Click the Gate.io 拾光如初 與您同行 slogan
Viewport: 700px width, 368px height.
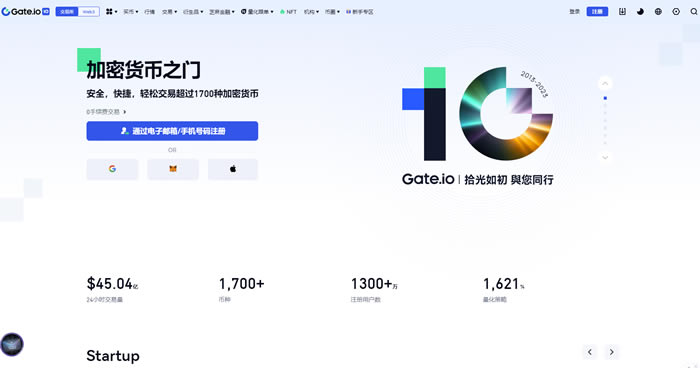478,180
